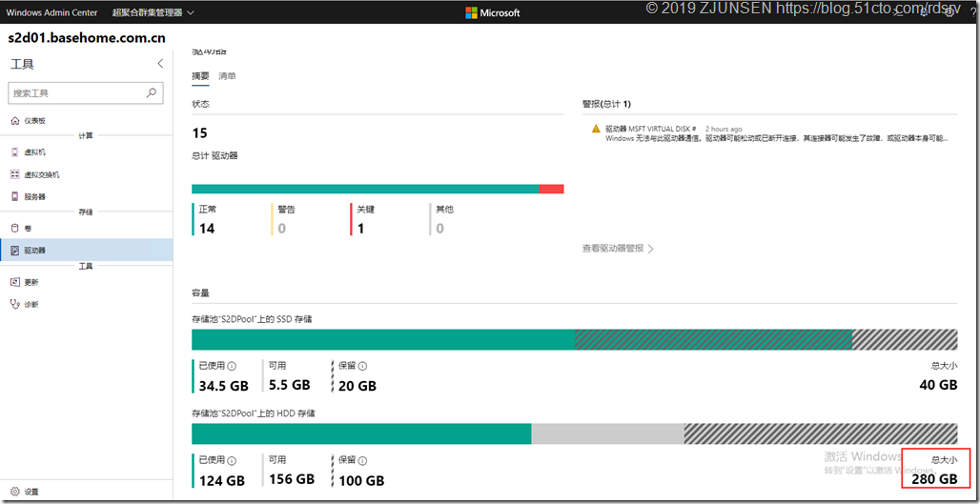Click the total drive count 15
This screenshot has height=504, width=980.
point(199,133)
